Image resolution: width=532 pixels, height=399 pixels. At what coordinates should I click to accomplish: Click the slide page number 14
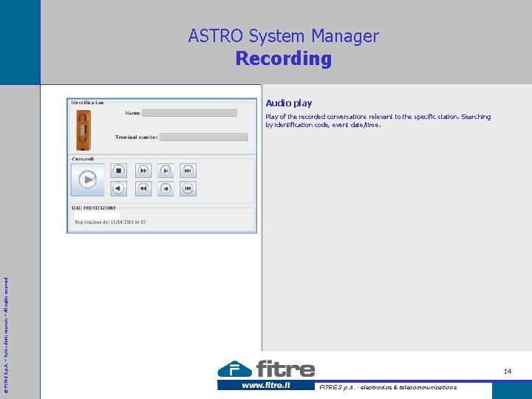508,371
